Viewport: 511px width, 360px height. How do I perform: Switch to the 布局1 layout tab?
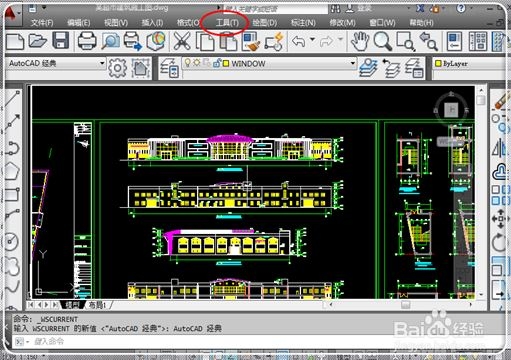click(97, 305)
